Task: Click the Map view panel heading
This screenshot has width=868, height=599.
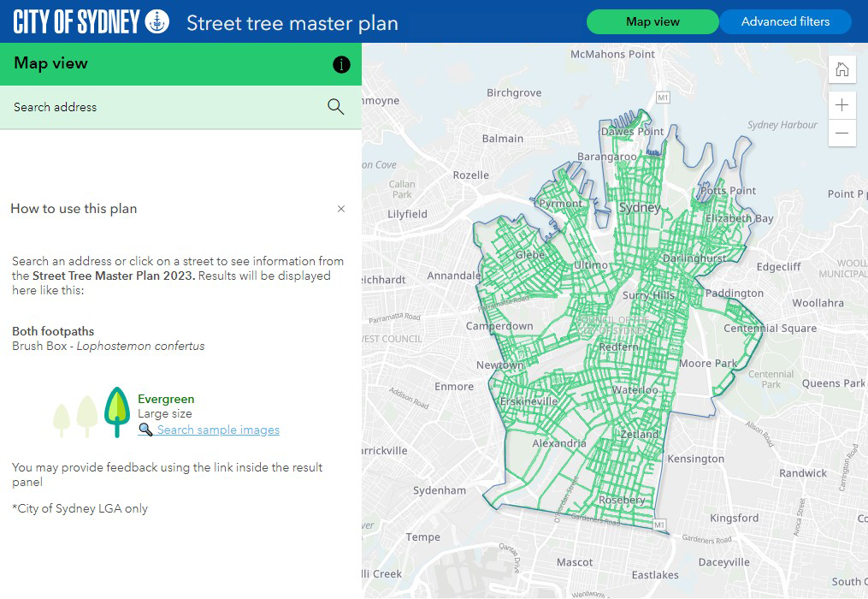Action: click(50, 63)
